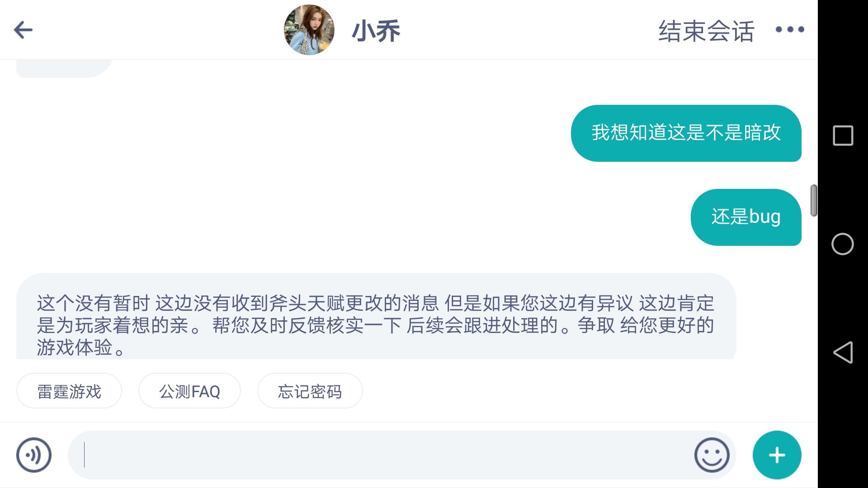Tap the 结束会话 button
Viewport: 868px width, 488px height.
706,31
